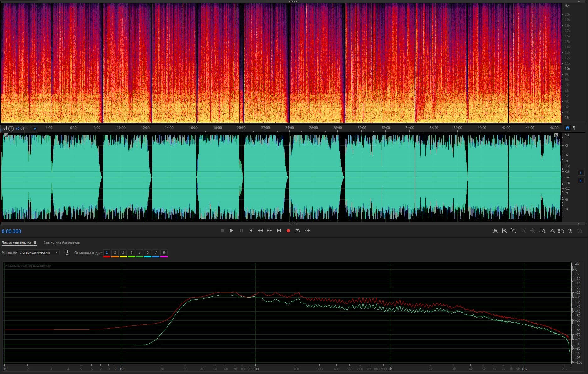Select hold frame button 8
The image size is (588, 374).
pos(164,253)
